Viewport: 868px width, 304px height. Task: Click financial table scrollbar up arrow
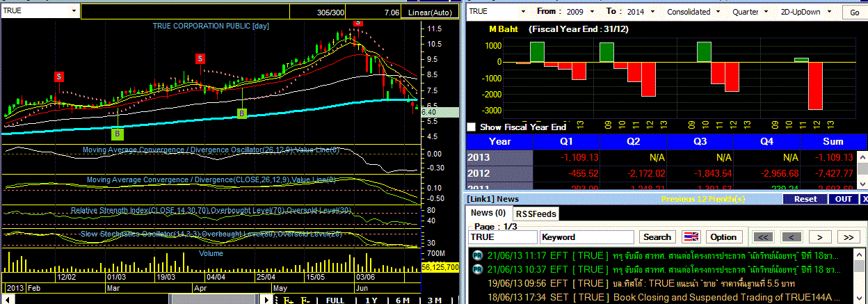click(x=862, y=156)
